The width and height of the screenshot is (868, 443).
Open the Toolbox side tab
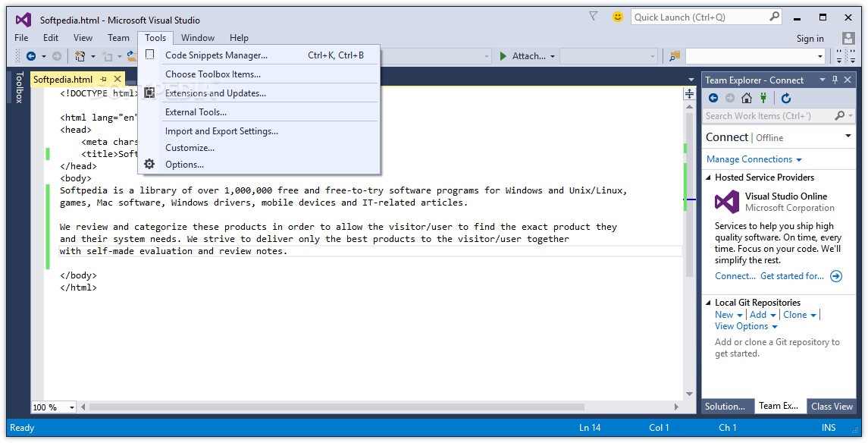[20, 87]
